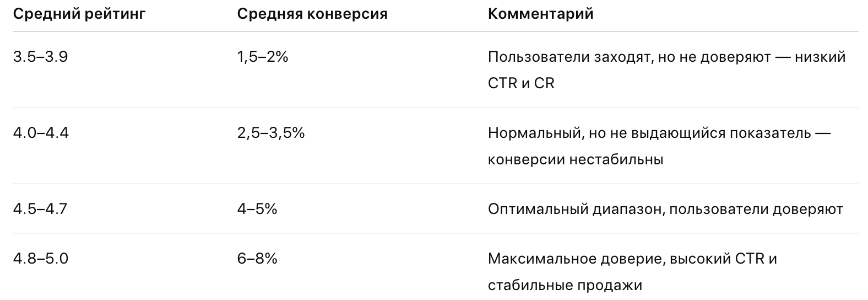
Task: Click the 6–8% conversion value
Action: [257, 258]
